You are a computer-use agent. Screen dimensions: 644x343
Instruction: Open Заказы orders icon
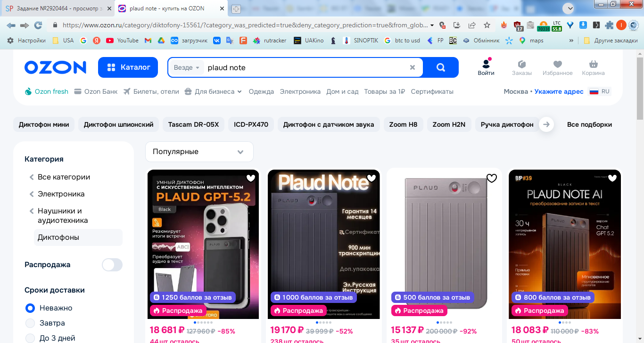point(522,68)
